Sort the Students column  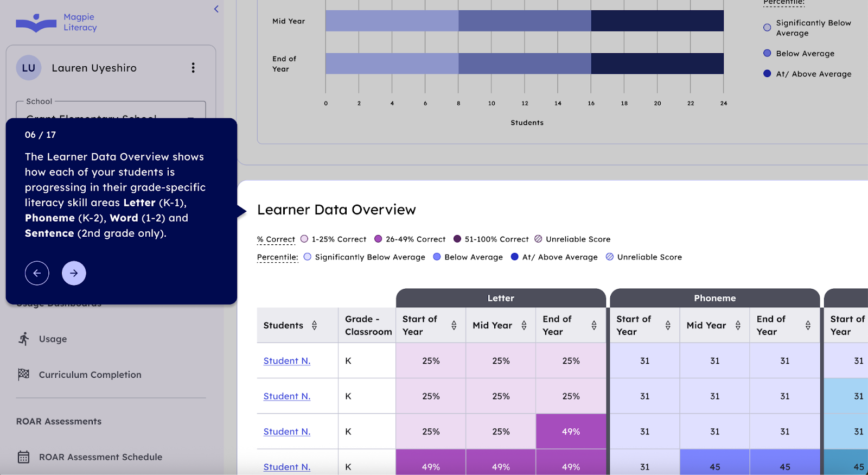point(314,325)
